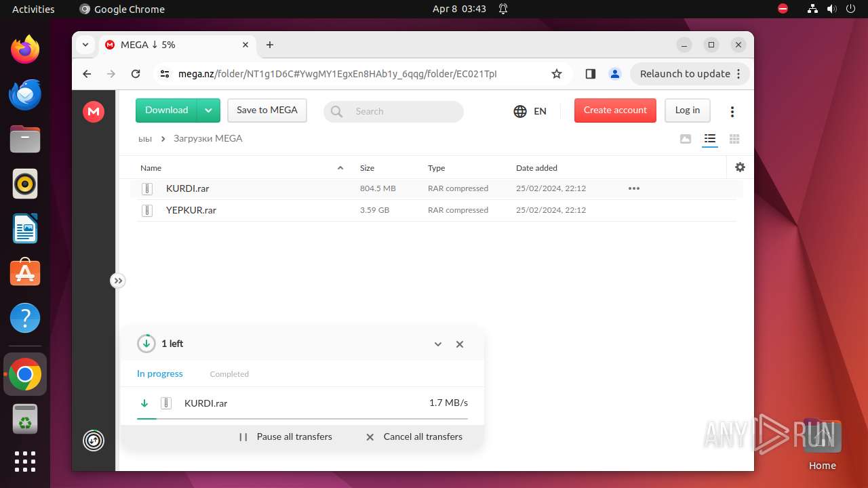The image size is (868, 488).
Task: Open Chrome tab search dropdown
Action: (85, 45)
